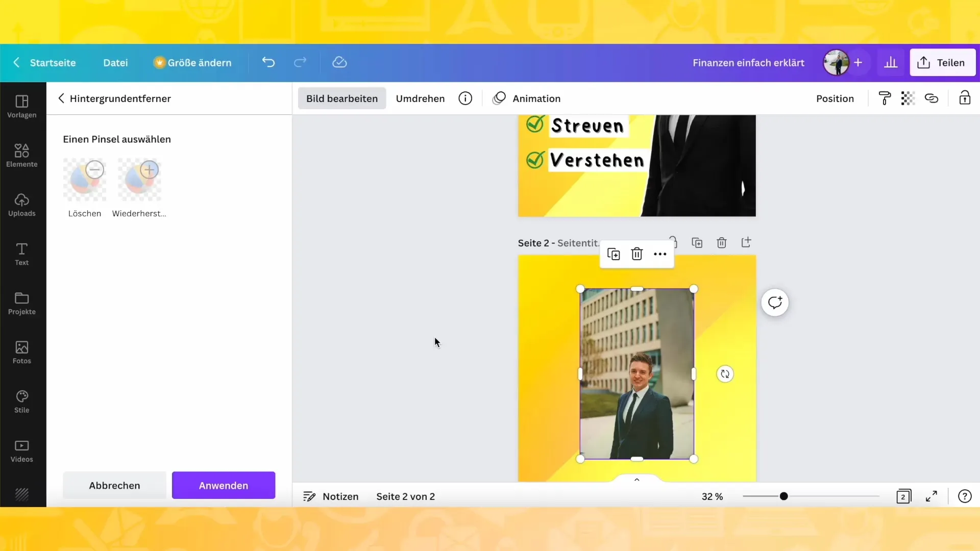Click the project title Finanzen einfach erklärt

point(748,63)
